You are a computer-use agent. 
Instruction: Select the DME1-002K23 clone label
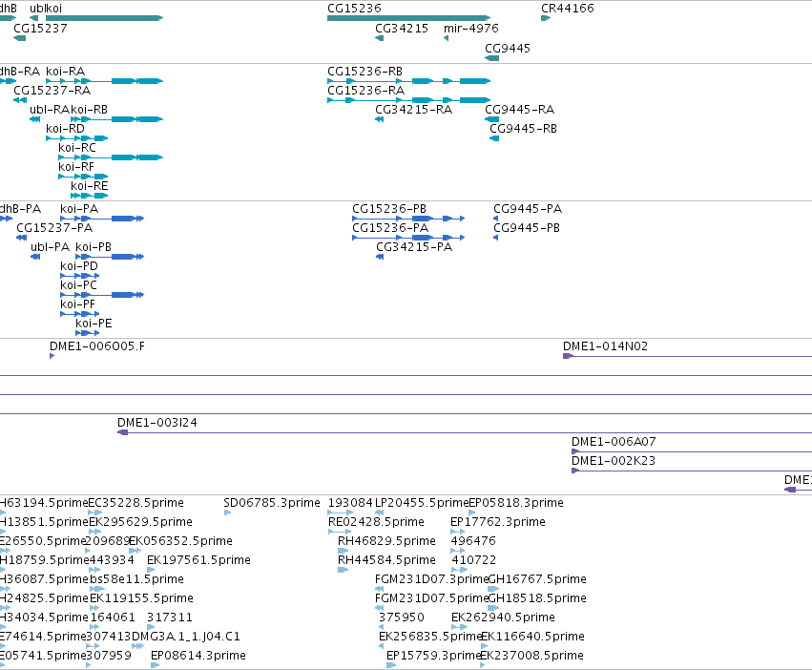tap(614, 461)
